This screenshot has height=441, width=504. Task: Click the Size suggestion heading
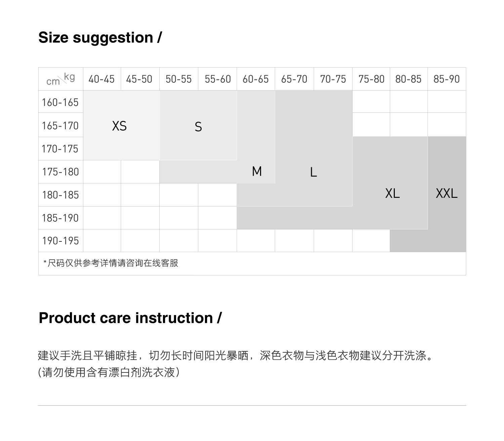click(100, 37)
